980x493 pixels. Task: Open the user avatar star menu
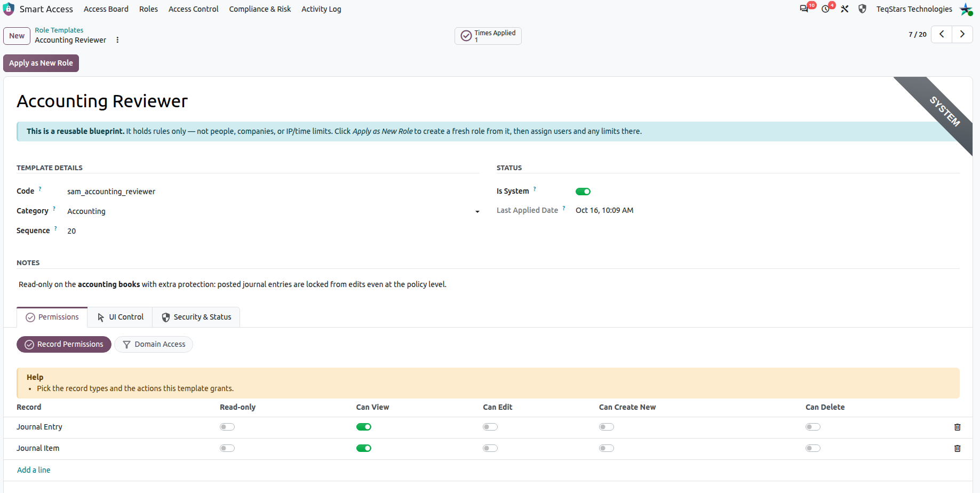(966, 9)
